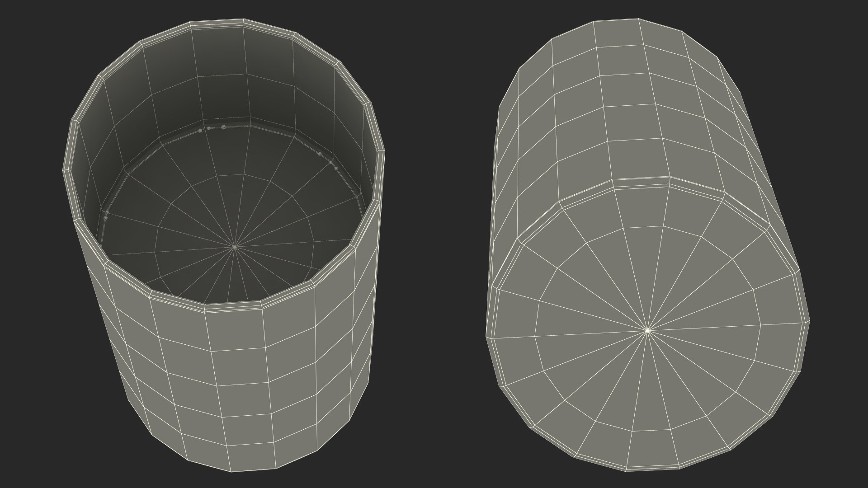868x488 pixels.
Task: Click the right cylinder's rightmost cap corner
Action: pyautogui.click(x=809, y=321)
